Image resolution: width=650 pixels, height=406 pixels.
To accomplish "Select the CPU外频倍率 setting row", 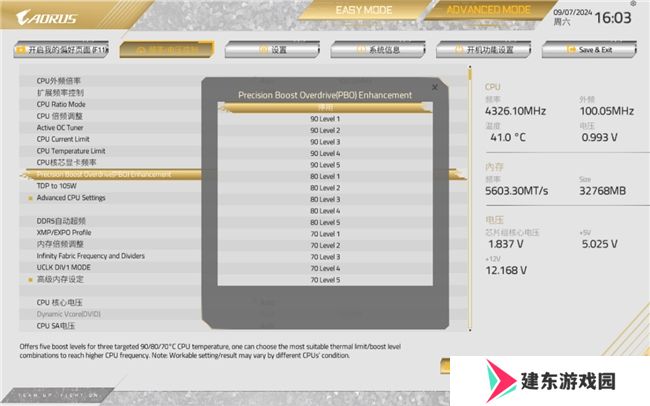I will coord(111,81).
